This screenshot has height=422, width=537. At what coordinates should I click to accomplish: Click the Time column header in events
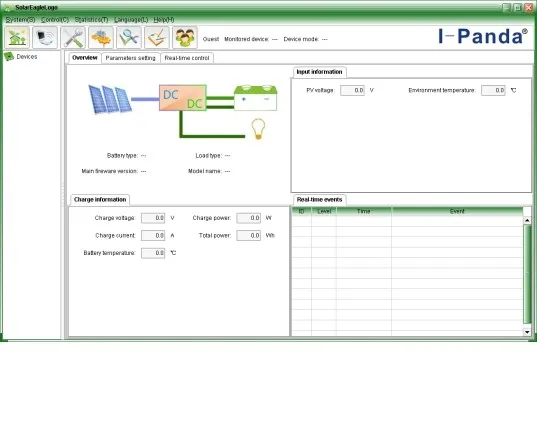pyautogui.click(x=364, y=211)
